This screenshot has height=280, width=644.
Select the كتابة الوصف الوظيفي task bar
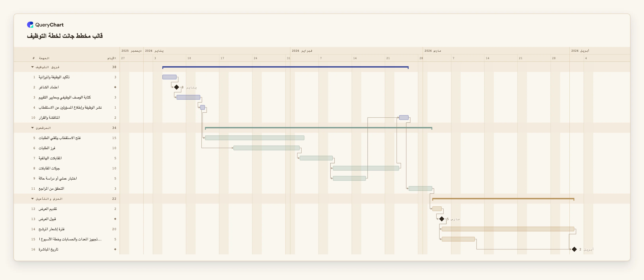tap(188, 97)
